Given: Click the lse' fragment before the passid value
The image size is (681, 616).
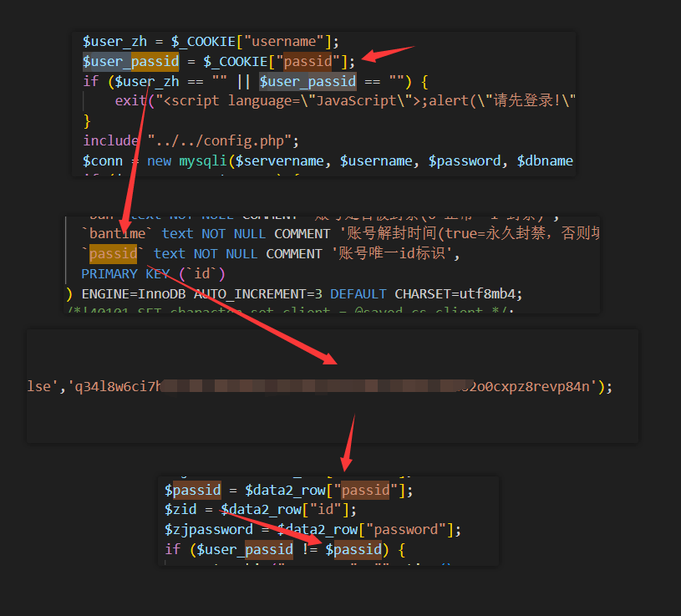Looking at the screenshot, I should pos(43,387).
